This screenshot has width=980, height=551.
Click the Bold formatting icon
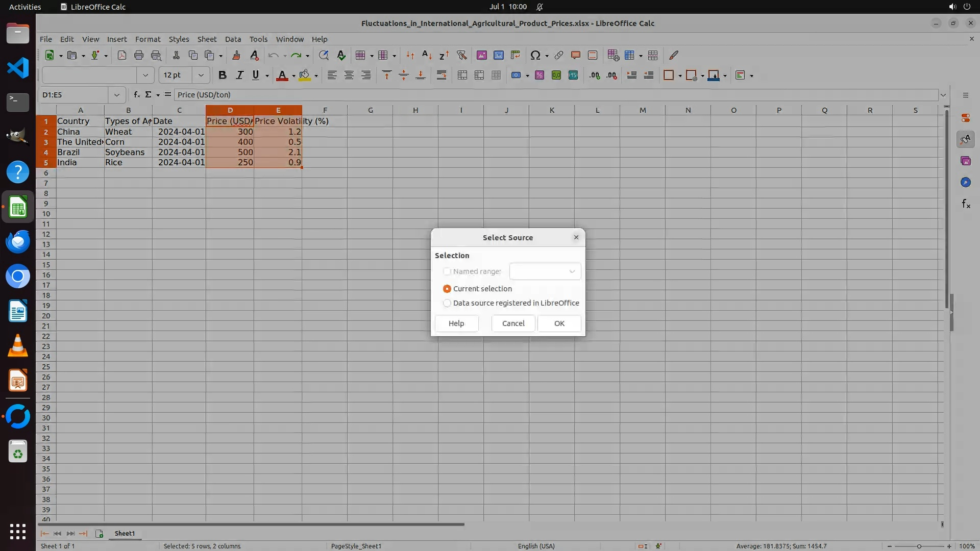222,76
